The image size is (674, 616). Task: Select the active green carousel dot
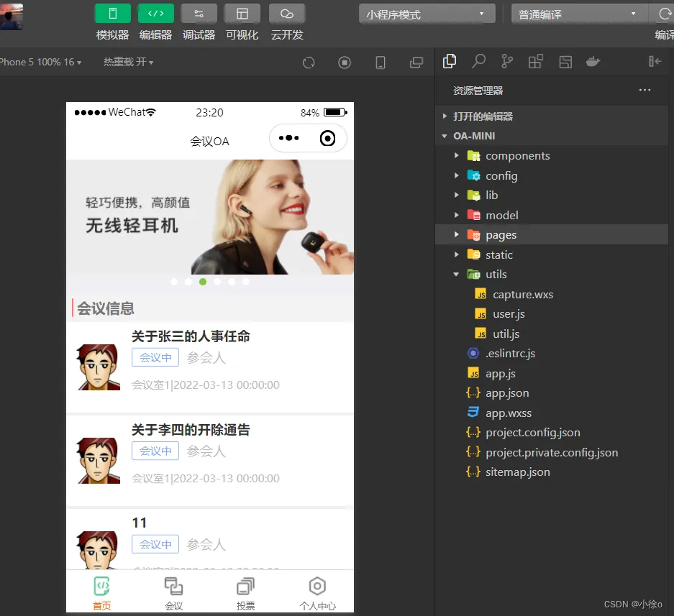pyautogui.click(x=203, y=282)
